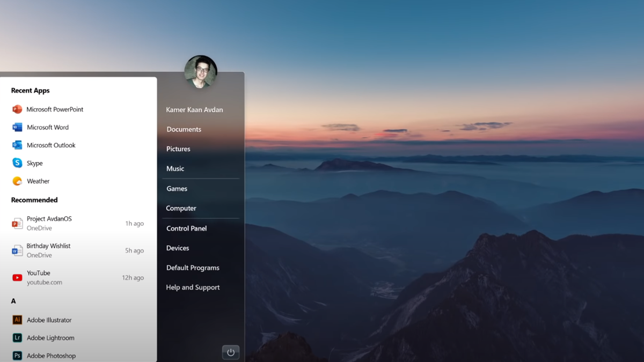644x362 pixels.
Task: Open Help and Support
Action: (193, 287)
